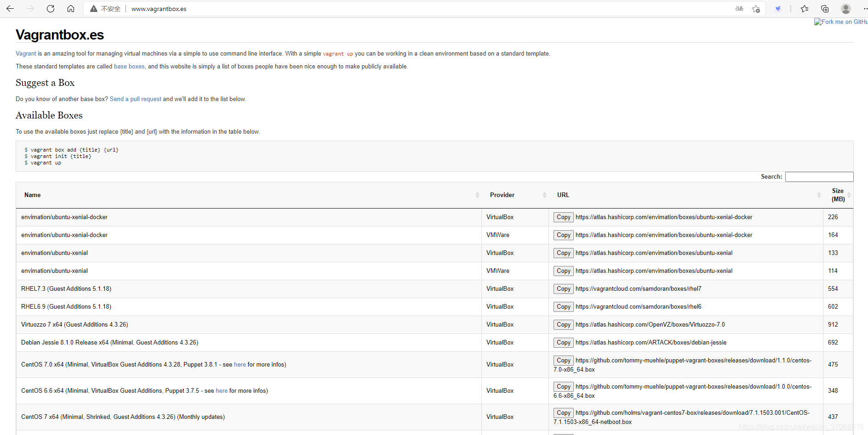Open the base boxes link
This screenshot has width=868, height=435.
point(129,67)
